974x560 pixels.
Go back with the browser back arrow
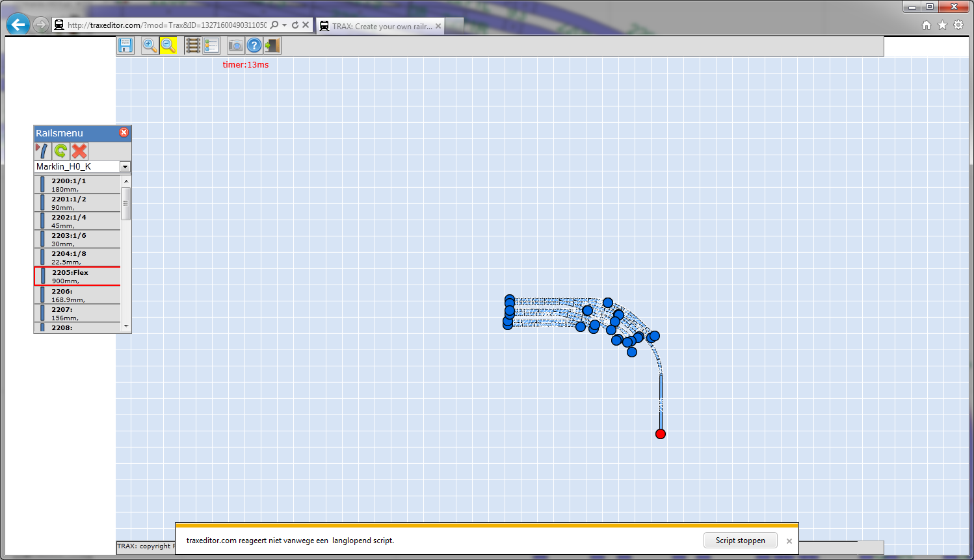18,25
